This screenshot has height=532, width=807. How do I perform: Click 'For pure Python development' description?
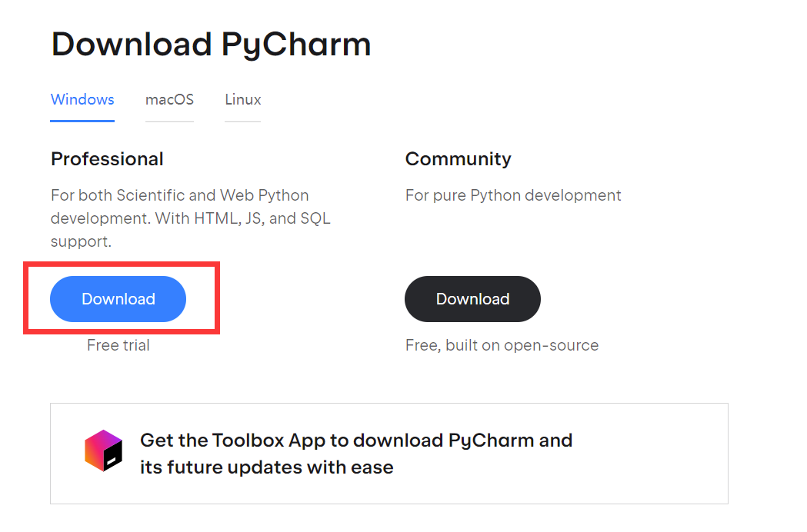(x=513, y=195)
